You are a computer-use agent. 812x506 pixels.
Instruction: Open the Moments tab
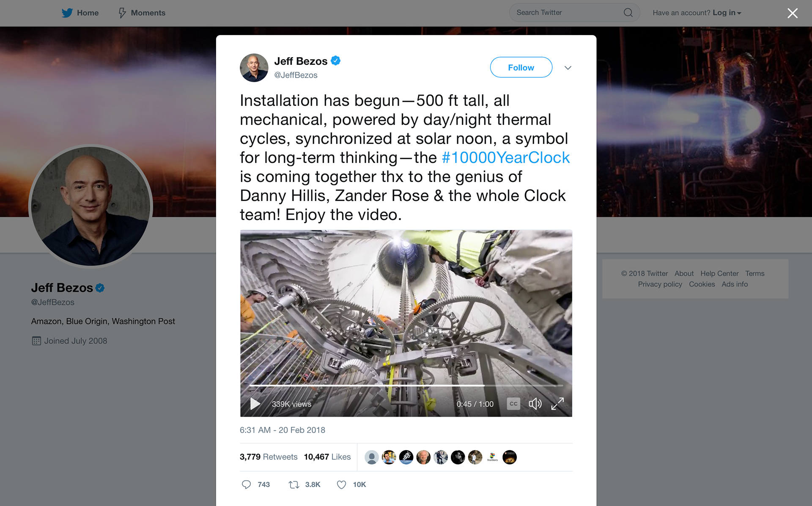pyautogui.click(x=142, y=13)
